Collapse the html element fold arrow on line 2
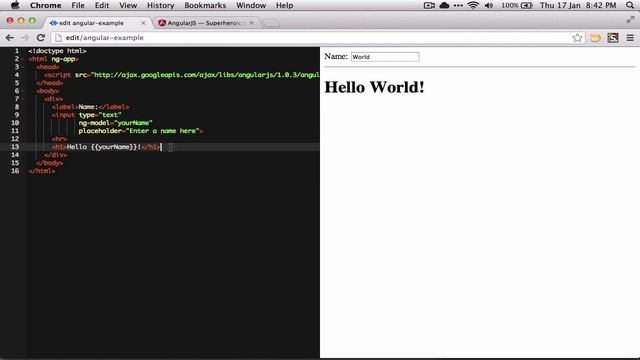The width and height of the screenshot is (640, 360). 22,59
